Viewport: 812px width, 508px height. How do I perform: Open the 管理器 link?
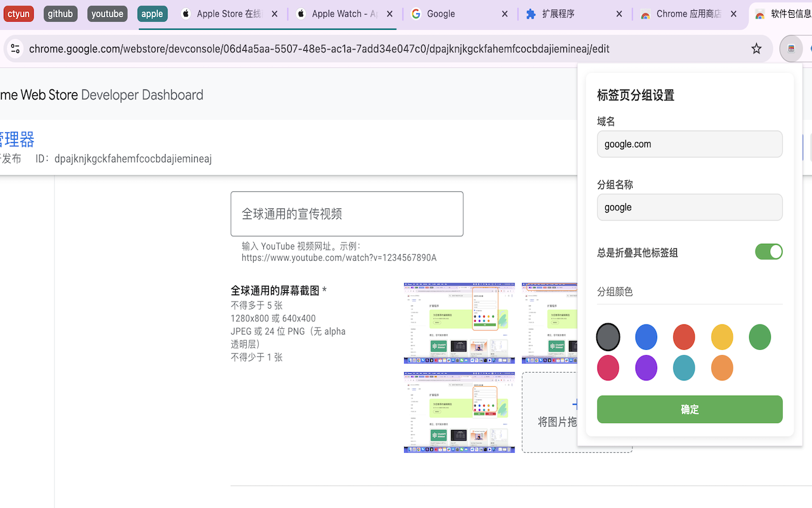tap(16, 140)
